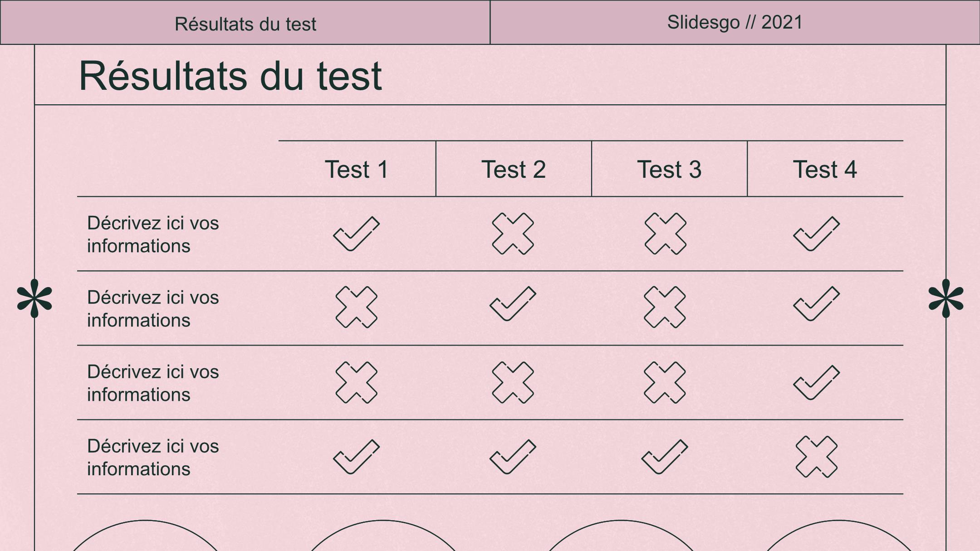Select the large Résultats du test title
This screenshot has height=551, width=980.
tap(230, 76)
